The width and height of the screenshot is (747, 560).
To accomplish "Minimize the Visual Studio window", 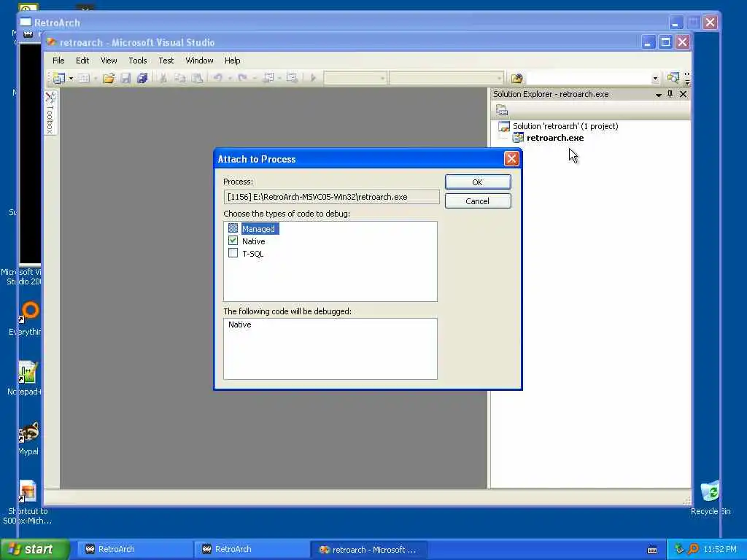I will tap(648, 42).
